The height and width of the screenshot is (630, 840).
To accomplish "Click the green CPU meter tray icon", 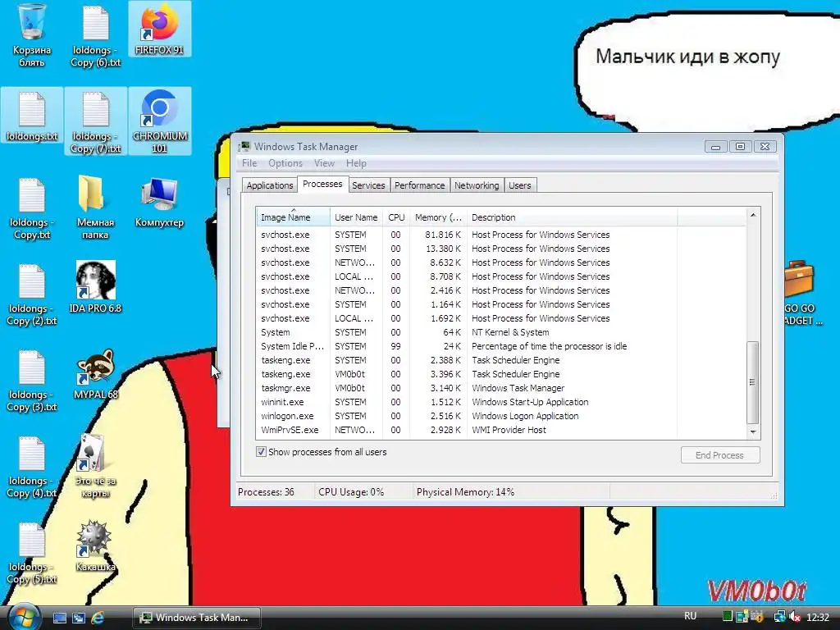I will tap(727, 617).
